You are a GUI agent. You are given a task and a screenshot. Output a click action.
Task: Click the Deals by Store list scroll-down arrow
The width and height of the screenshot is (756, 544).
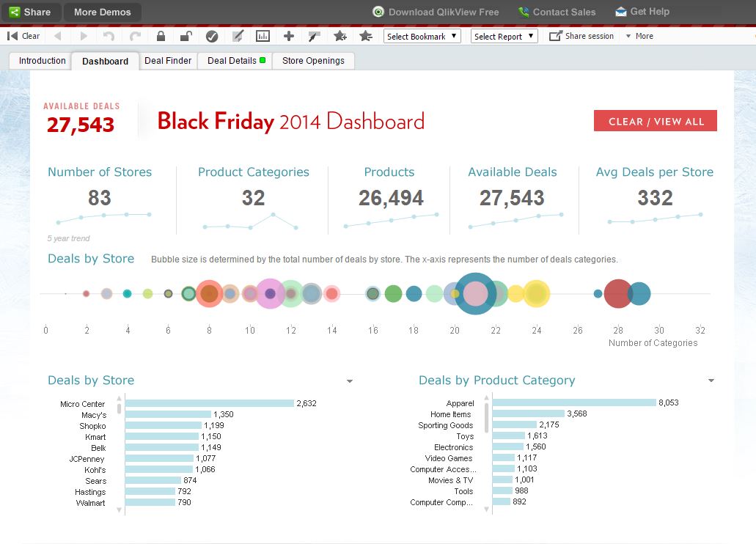(119, 510)
